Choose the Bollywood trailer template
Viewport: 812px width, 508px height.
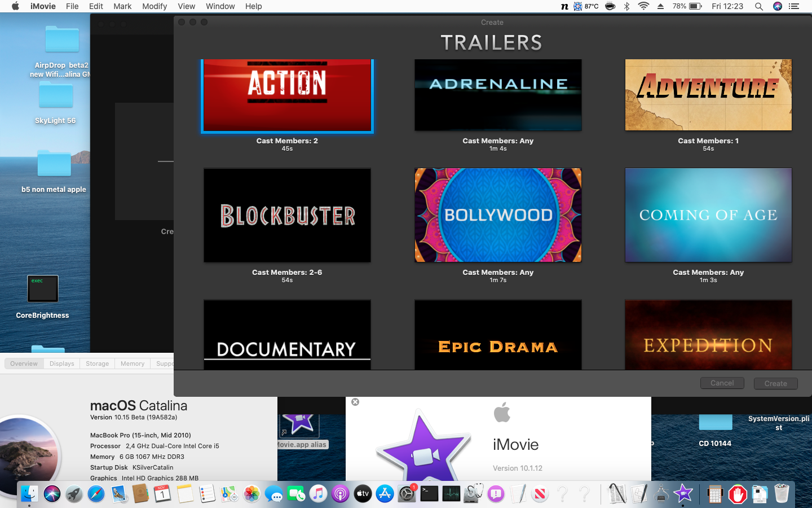point(498,215)
